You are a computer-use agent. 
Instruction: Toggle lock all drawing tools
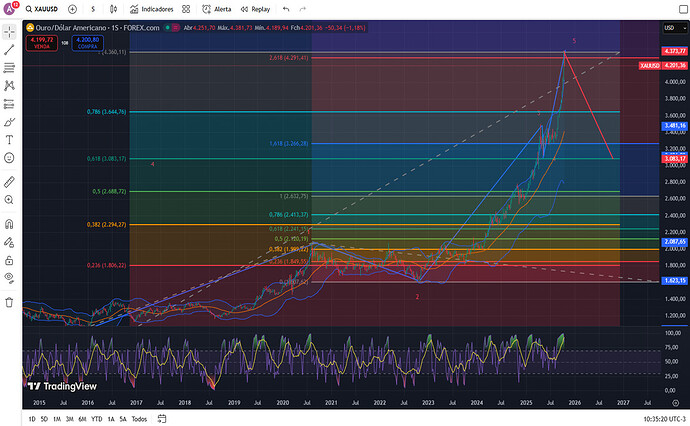tap(9, 261)
